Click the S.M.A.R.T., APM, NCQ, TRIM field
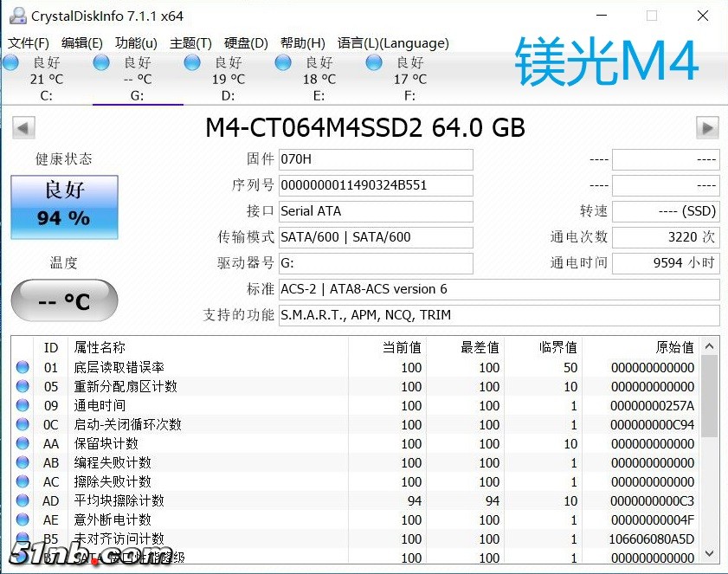Viewport: 728px width, 574px height. (x=499, y=315)
